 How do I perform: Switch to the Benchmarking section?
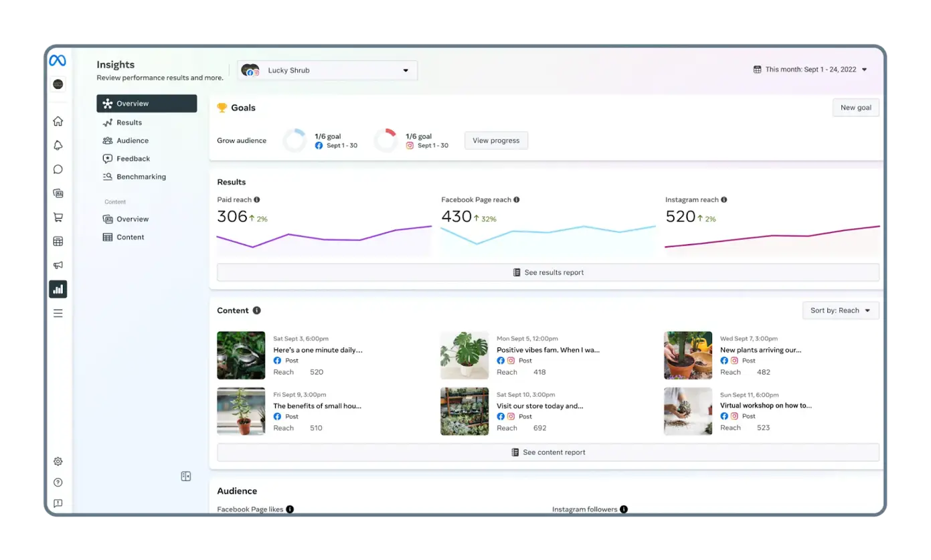(141, 177)
